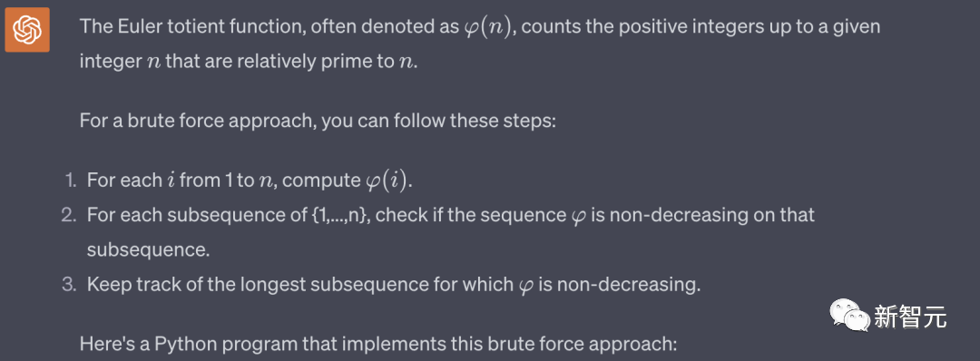Click the word 'subsequence.' on wrapped line

tap(148, 250)
